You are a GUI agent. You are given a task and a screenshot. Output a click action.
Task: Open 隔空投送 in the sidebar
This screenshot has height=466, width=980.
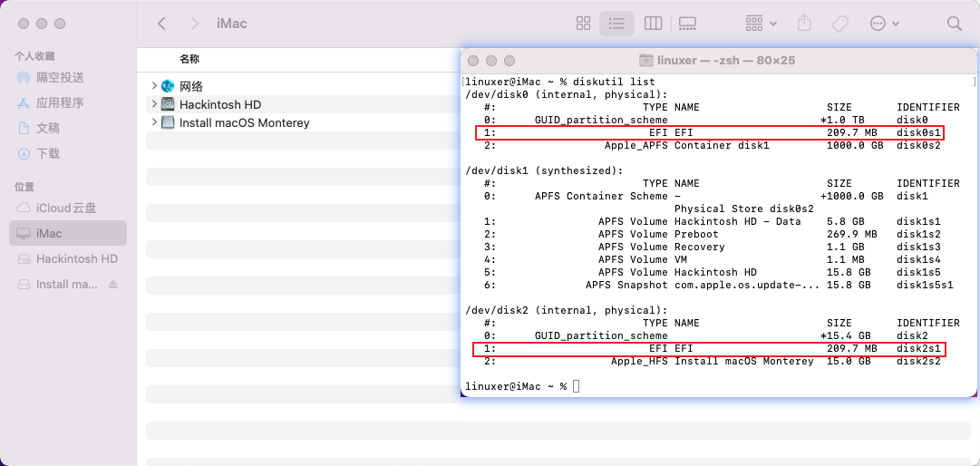(x=60, y=77)
